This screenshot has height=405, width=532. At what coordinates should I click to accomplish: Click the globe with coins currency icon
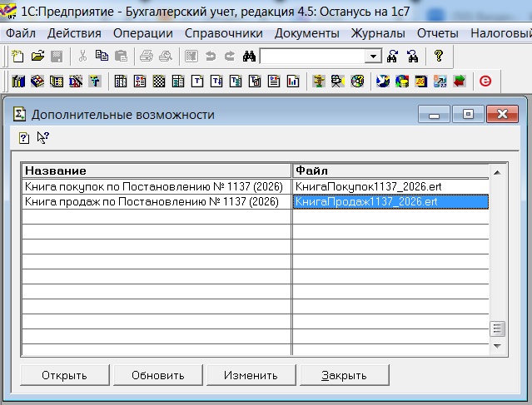pos(402,81)
